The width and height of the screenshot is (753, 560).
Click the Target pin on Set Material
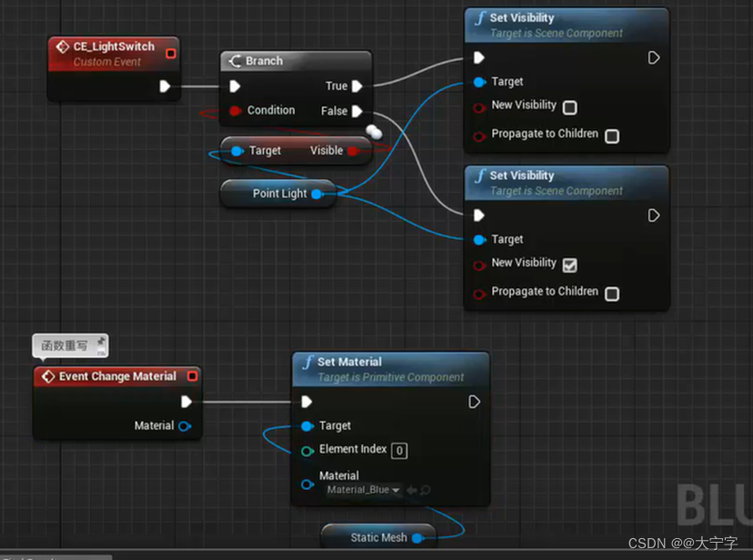tap(306, 425)
